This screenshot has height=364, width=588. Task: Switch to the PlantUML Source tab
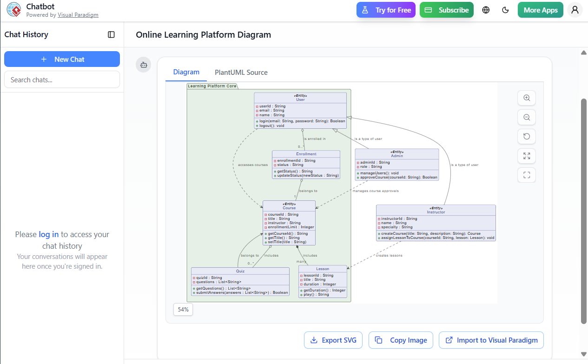click(x=241, y=72)
